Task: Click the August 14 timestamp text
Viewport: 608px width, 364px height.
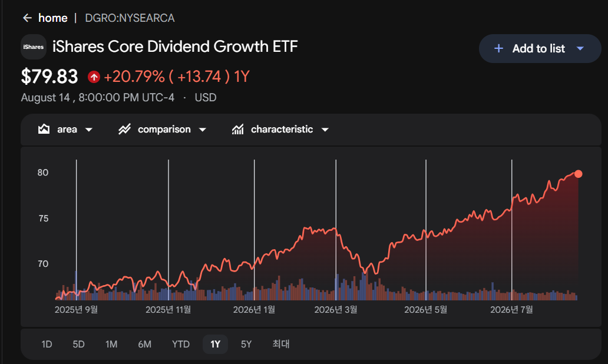Action: pyautogui.click(x=98, y=97)
